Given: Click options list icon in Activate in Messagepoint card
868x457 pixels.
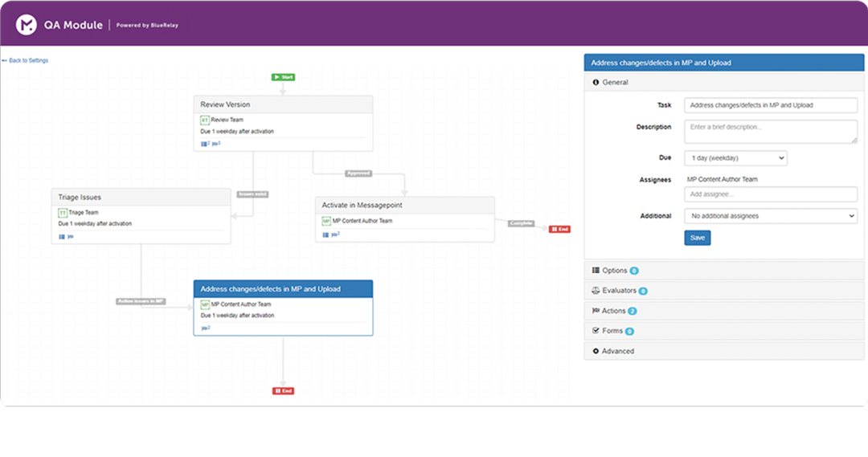Looking at the screenshot, I should point(325,235).
